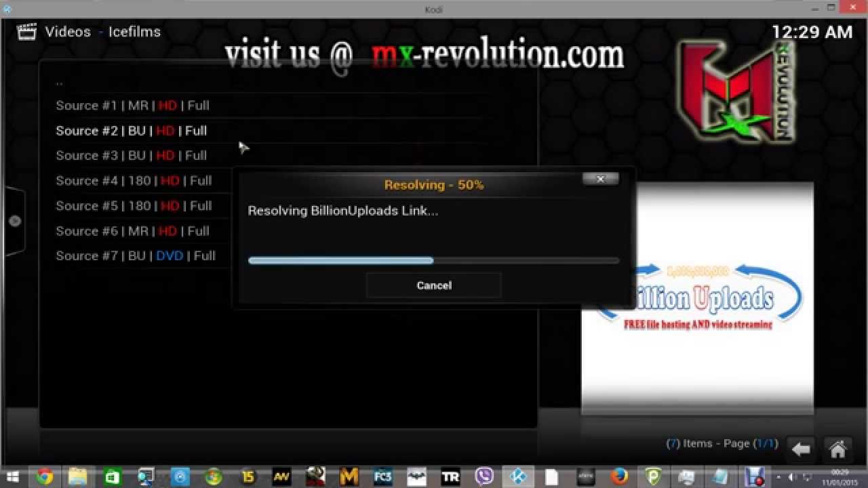Viewport: 868px width, 488px height.
Task: Open the yellow M taskbar icon
Action: coord(349,476)
